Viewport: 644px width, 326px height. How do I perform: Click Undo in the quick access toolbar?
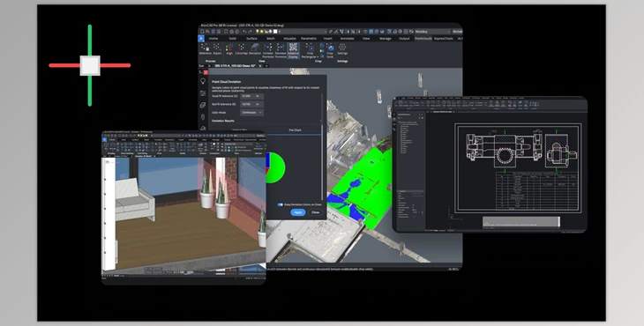[244, 31]
